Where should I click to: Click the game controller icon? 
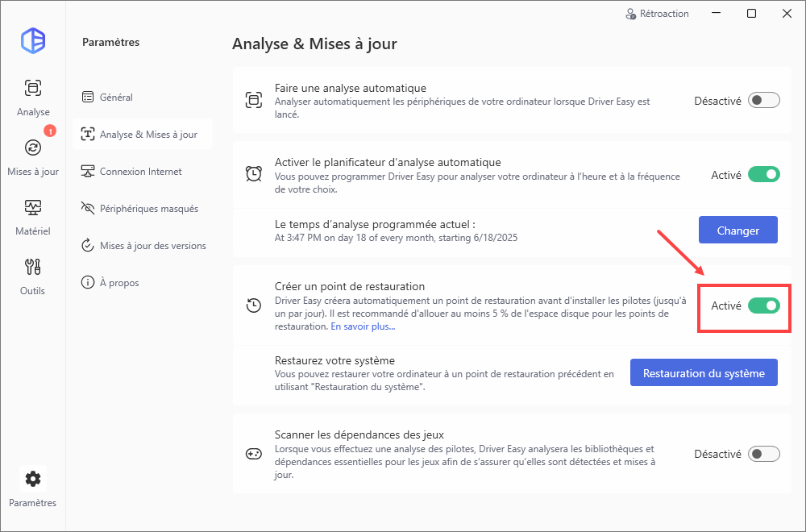click(253, 454)
